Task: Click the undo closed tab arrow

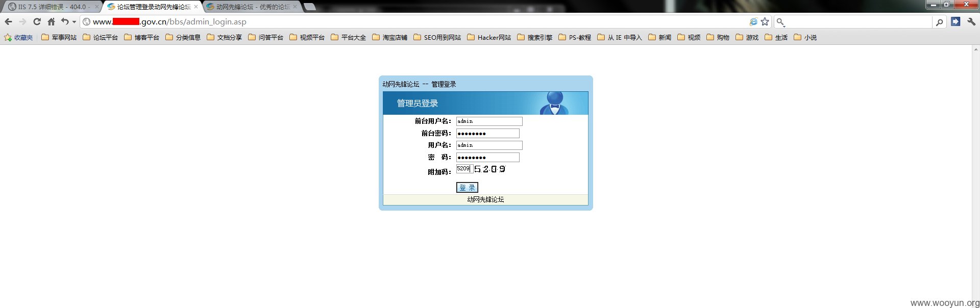Action: (65, 22)
